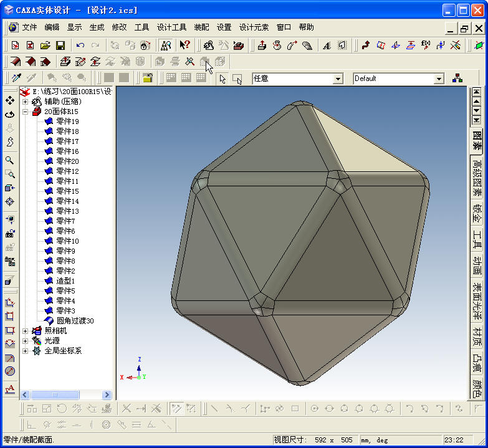Viewport: 488px width, 448px height.
Task: Select the chamfer edge tool icon
Action: (x=30, y=62)
